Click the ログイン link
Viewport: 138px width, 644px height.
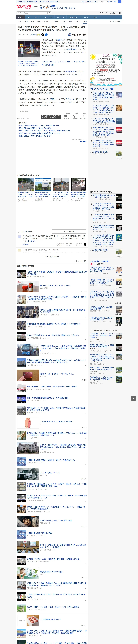point(42,8)
